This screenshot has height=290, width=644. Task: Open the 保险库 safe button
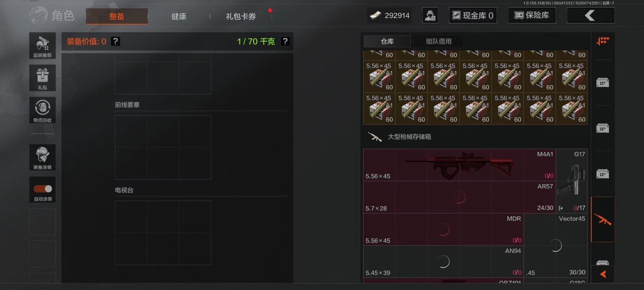point(532,15)
